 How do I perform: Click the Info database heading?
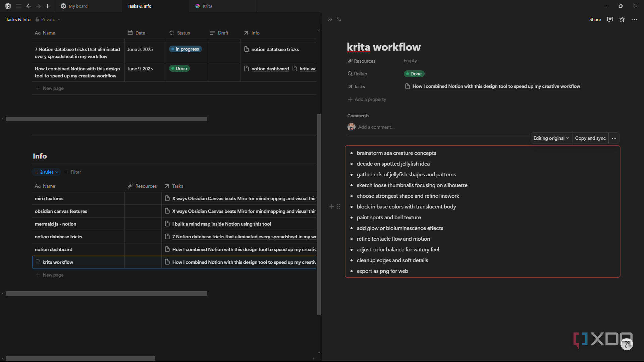click(40, 156)
